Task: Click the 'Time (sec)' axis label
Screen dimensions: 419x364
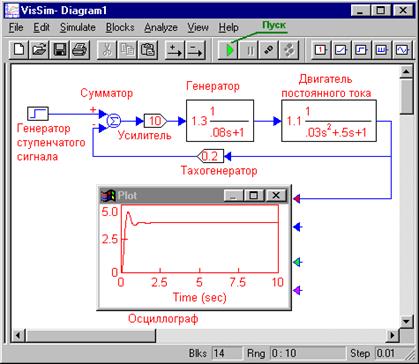Action: coord(199,297)
